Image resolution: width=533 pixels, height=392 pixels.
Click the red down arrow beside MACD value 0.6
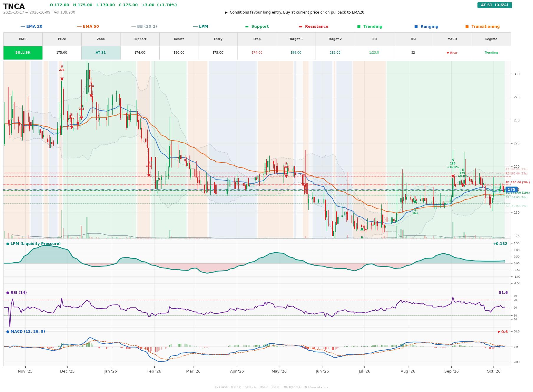pyautogui.click(x=499, y=332)
